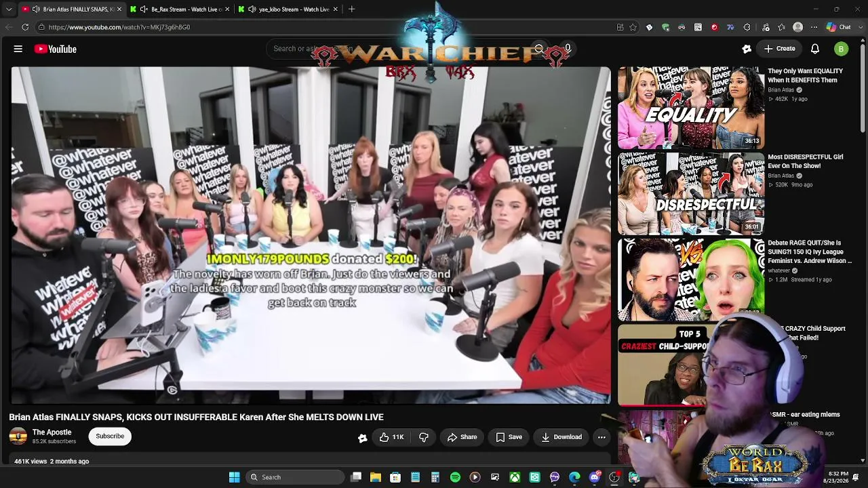Open the green-haired Debate RAGE QUIT thumbnail
The width and height of the screenshot is (868, 488).
(x=690, y=279)
